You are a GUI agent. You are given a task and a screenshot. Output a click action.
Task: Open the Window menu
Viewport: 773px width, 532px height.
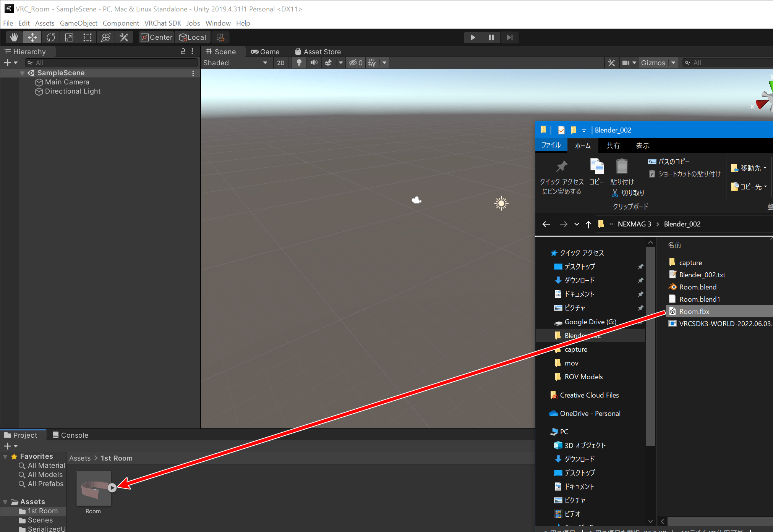(218, 23)
